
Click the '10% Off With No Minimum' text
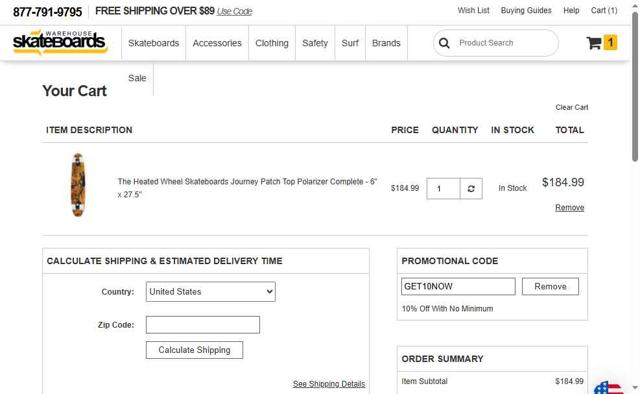[447, 309]
